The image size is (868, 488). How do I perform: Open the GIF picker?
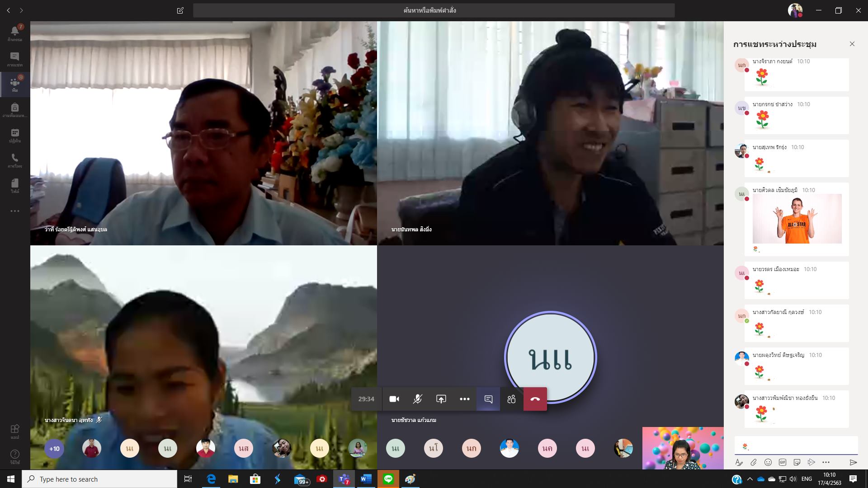point(783,462)
